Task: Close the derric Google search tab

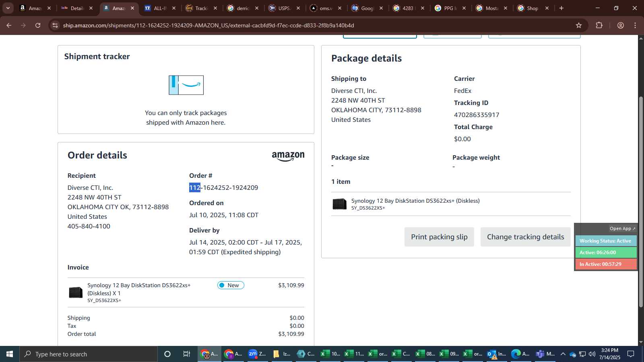Action: pyautogui.click(x=257, y=8)
